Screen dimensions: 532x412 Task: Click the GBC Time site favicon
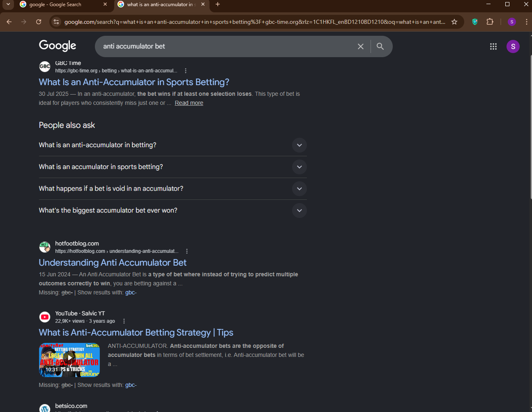[x=45, y=66]
